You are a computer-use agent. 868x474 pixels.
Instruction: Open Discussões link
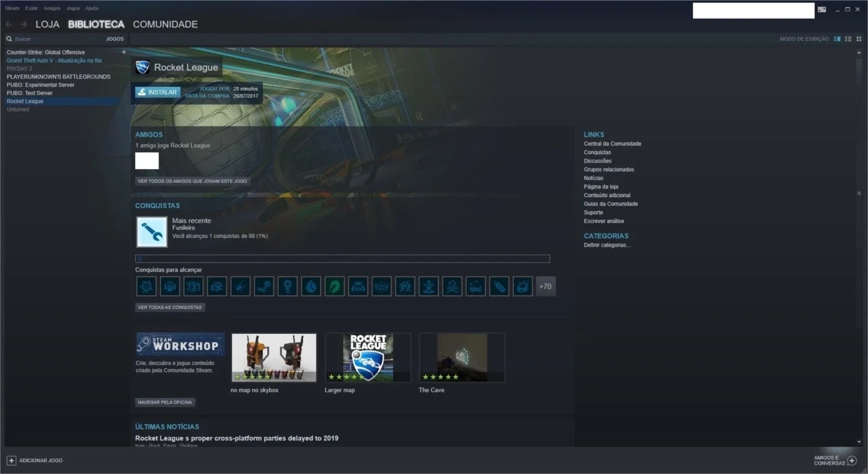(598, 161)
